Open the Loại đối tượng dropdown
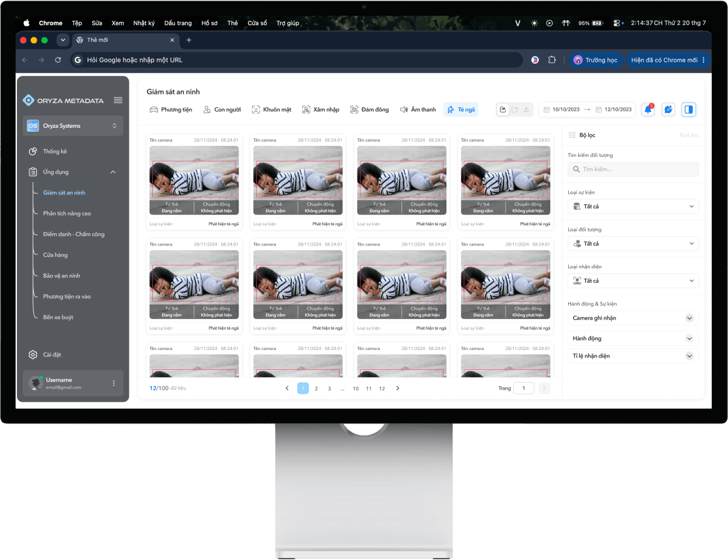This screenshot has width=728, height=560. [633, 244]
